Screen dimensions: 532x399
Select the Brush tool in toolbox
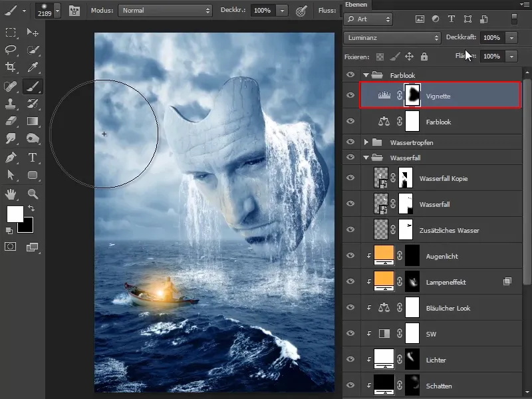pos(33,86)
